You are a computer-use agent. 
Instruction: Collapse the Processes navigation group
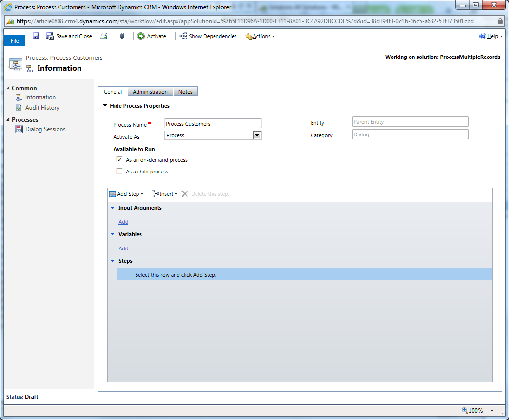coord(8,120)
